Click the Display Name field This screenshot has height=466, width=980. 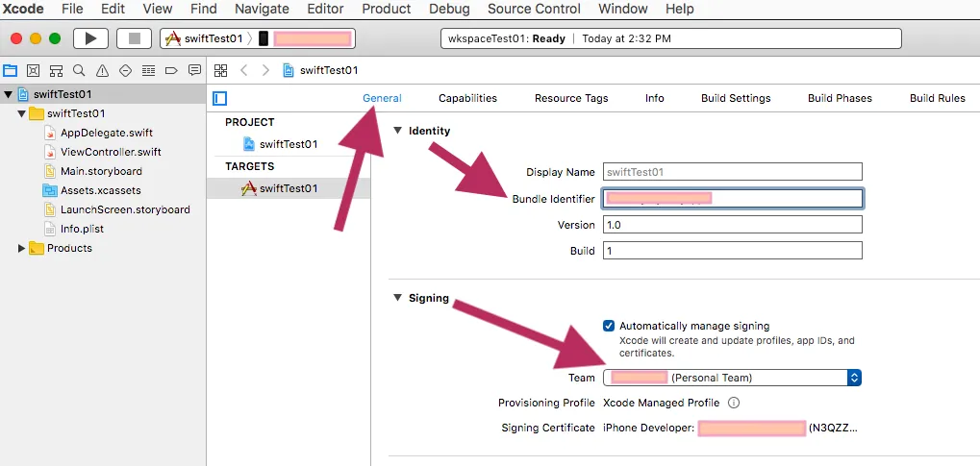(733, 172)
